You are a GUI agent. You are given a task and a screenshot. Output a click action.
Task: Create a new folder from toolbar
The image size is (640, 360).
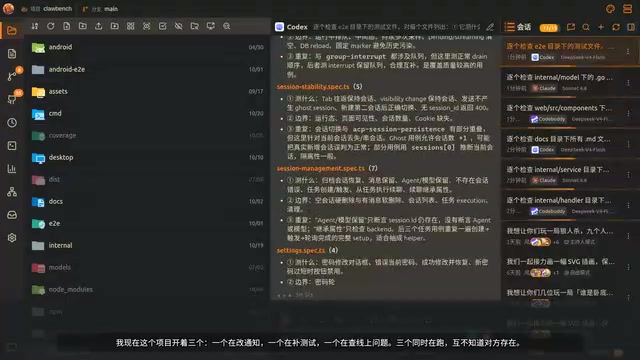click(x=82, y=26)
